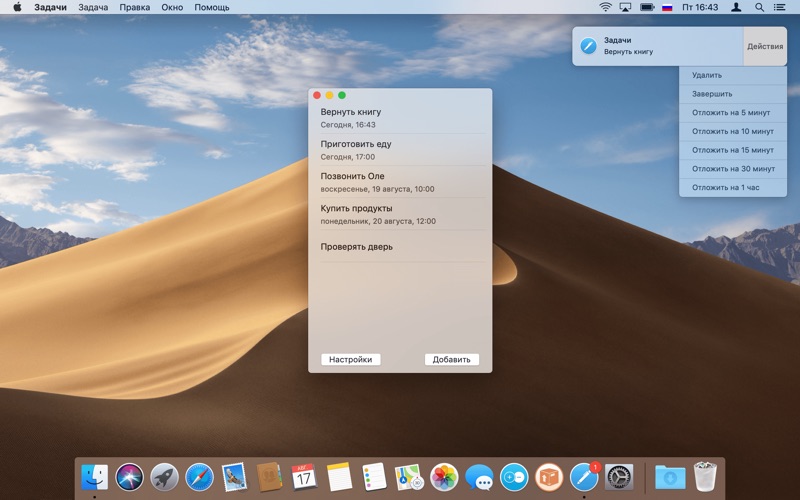The width and height of the screenshot is (800, 500).
Task: Open the Задача menu
Action: coord(93,7)
